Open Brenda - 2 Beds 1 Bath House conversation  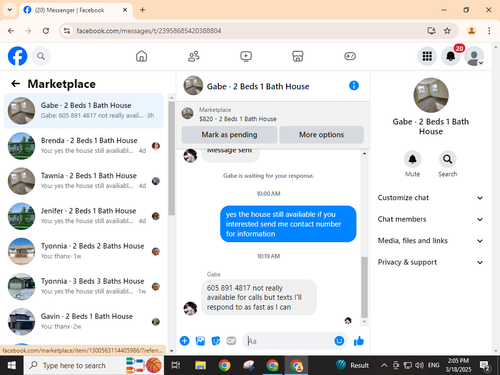(x=84, y=146)
